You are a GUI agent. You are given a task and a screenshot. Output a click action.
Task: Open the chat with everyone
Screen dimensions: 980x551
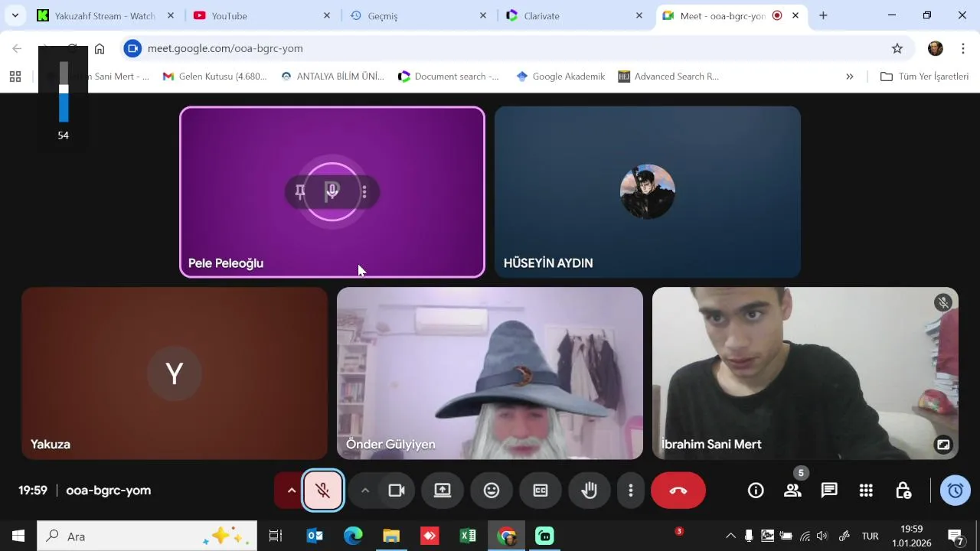[x=829, y=491]
